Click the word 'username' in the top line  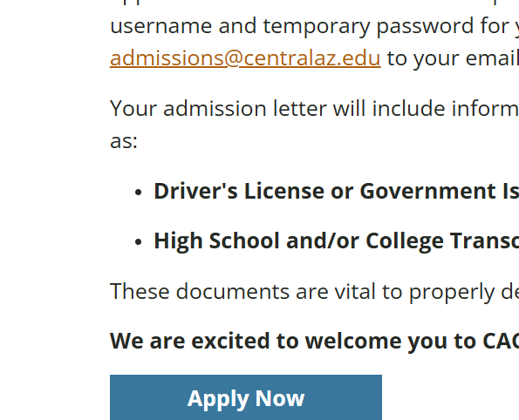click(160, 26)
